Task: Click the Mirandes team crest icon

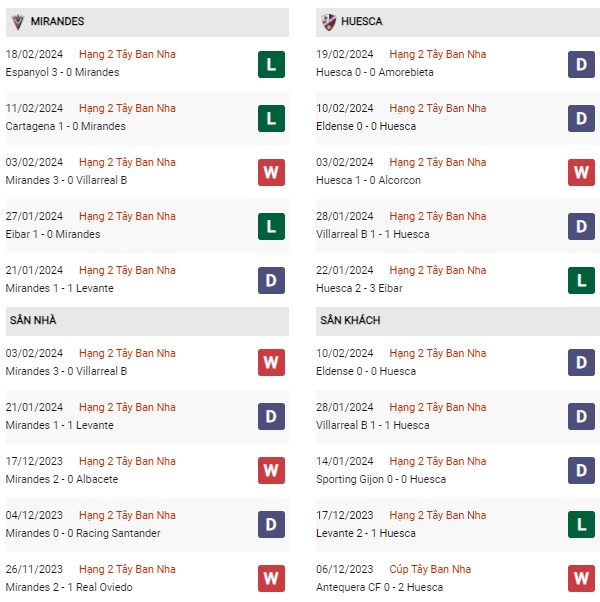Action: pyautogui.click(x=18, y=22)
